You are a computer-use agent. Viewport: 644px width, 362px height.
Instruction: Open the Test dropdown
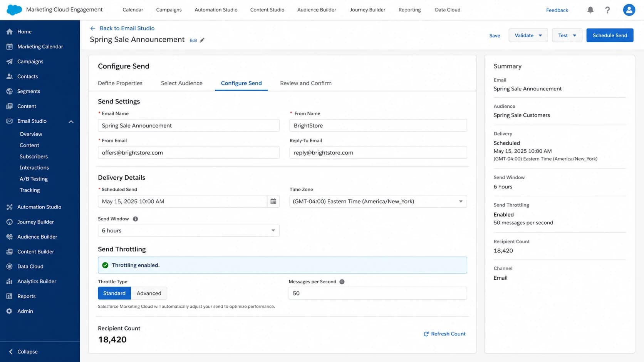tap(567, 35)
